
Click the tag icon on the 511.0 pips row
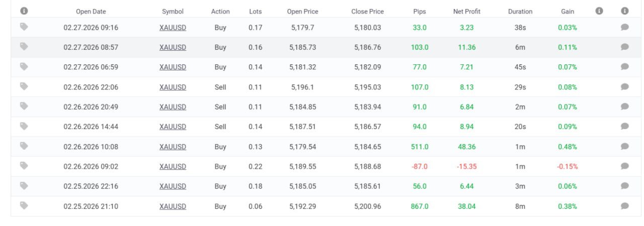[x=24, y=146]
